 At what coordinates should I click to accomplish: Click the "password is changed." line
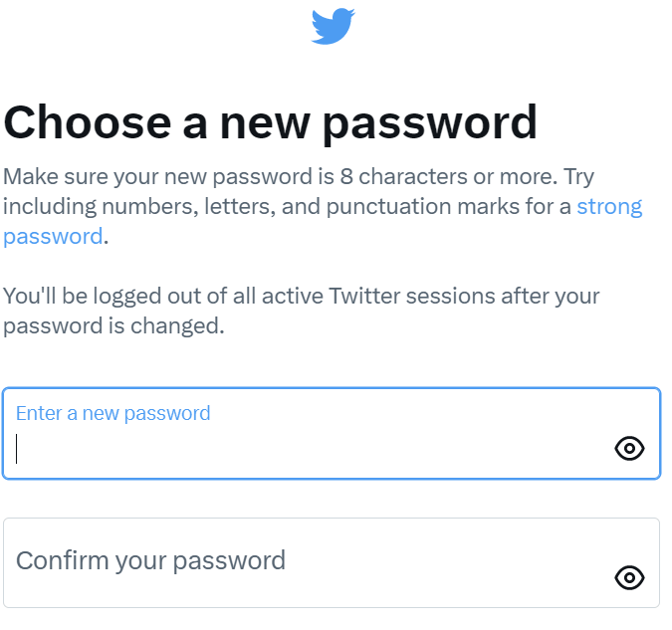point(113,326)
